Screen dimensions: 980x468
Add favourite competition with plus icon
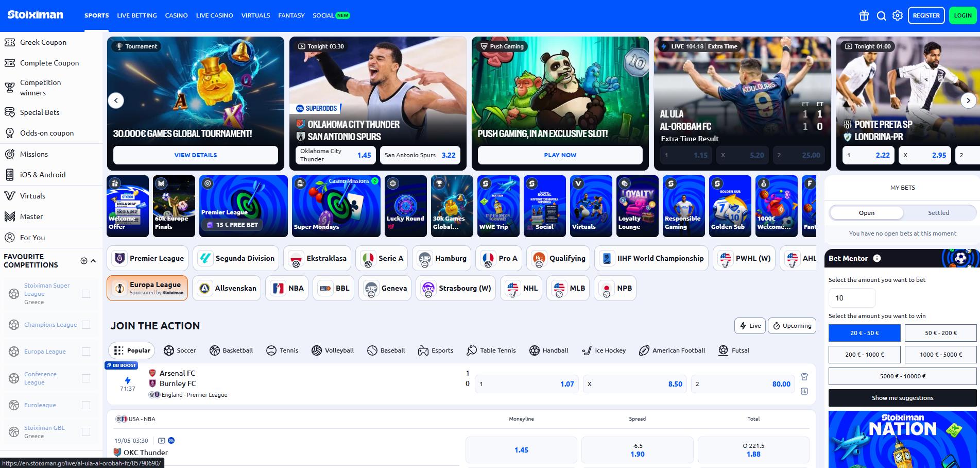click(x=84, y=261)
